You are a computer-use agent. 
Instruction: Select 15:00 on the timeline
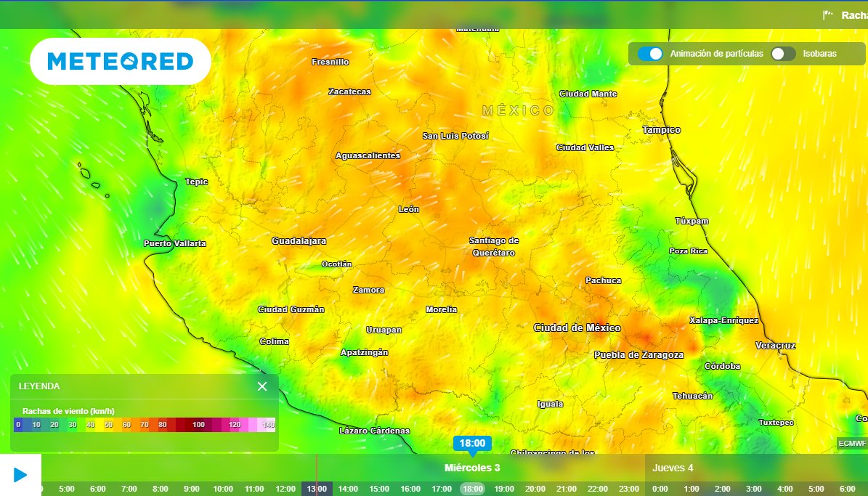point(379,489)
